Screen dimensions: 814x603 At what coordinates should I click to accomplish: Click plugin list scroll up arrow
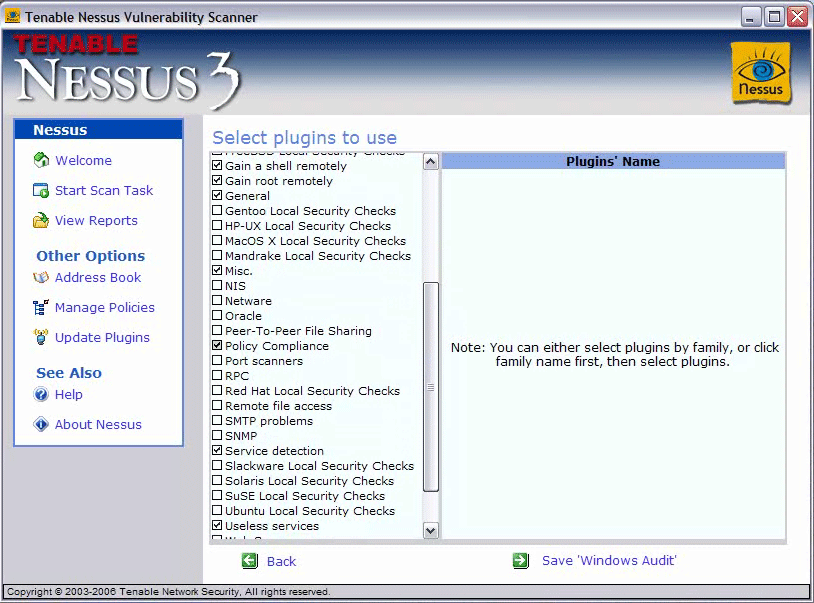[x=431, y=162]
